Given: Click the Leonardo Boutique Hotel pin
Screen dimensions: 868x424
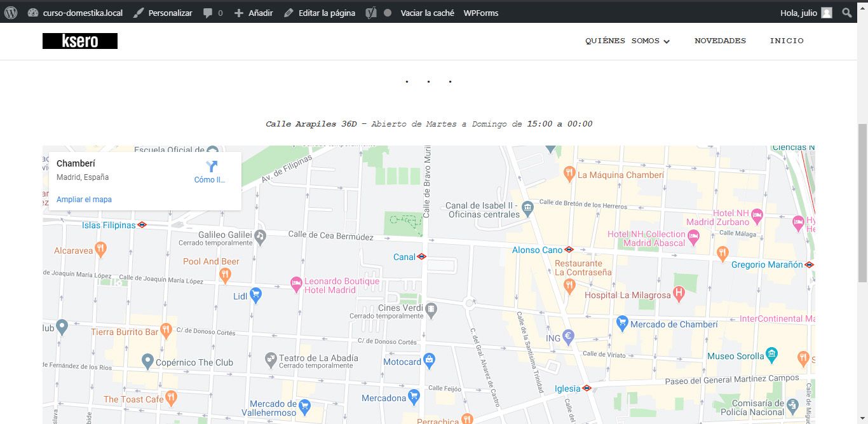Looking at the screenshot, I should click(x=295, y=284).
